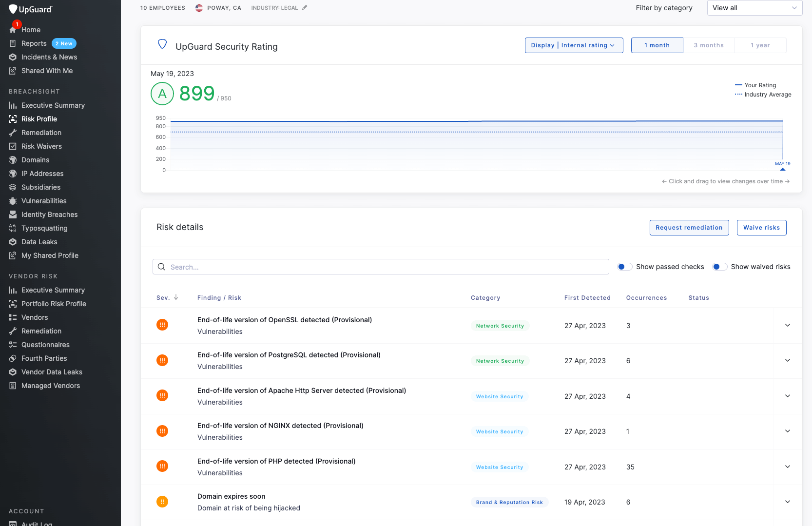The width and height of the screenshot is (812, 526).
Task: Expand the NGINX end-of-life risk row
Action: tap(788, 431)
